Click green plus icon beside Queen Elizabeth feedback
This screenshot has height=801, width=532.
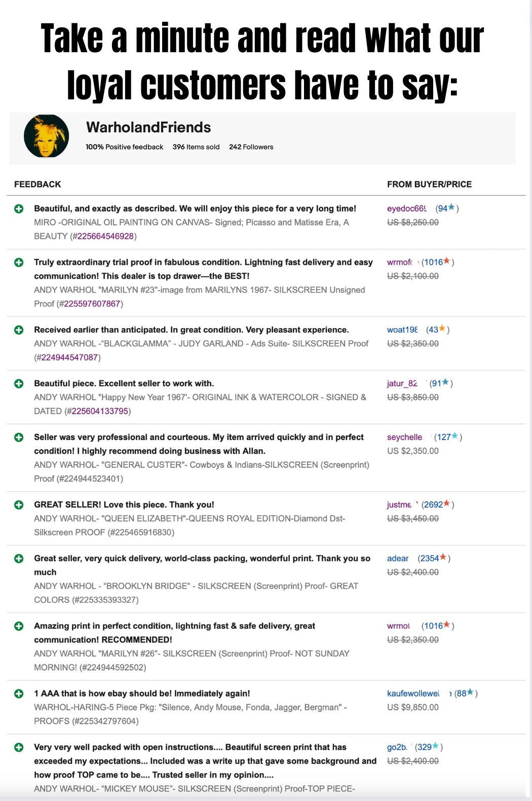tap(19, 504)
